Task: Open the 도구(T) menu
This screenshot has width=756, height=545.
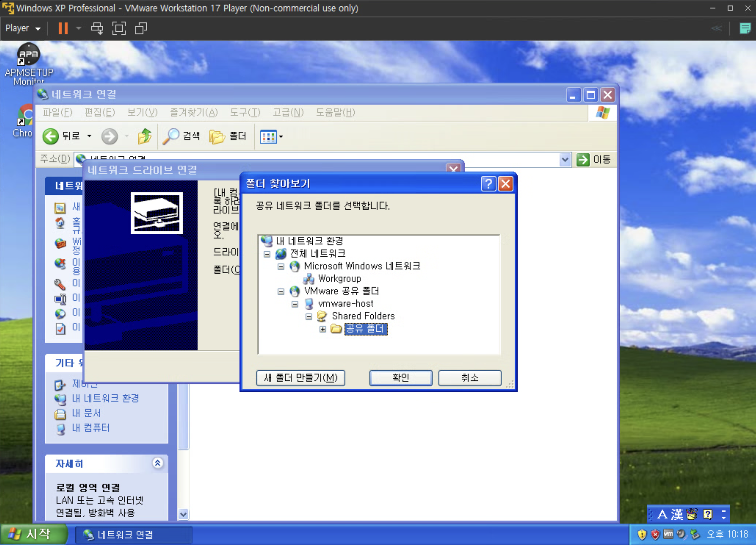Action: (x=245, y=113)
